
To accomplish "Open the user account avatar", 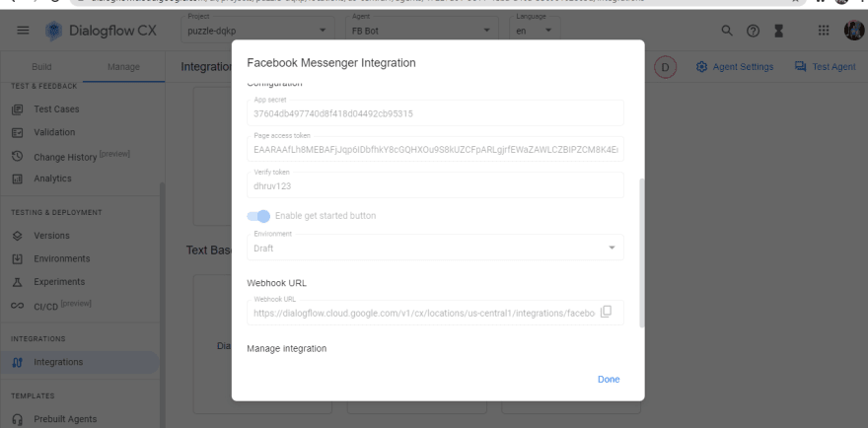I will coord(854,31).
